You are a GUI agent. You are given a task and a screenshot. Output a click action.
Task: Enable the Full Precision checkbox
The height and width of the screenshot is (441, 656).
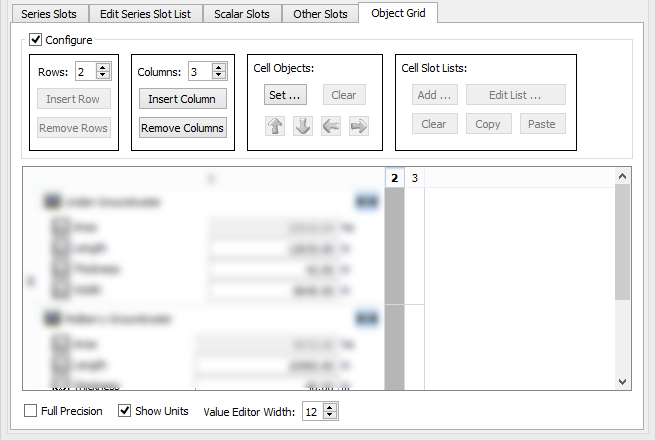tap(31, 411)
